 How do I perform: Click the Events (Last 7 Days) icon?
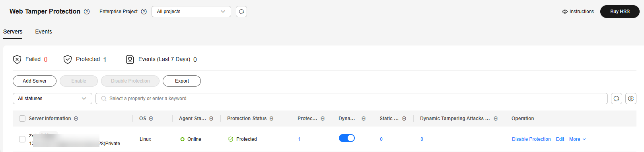[x=130, y=59]
